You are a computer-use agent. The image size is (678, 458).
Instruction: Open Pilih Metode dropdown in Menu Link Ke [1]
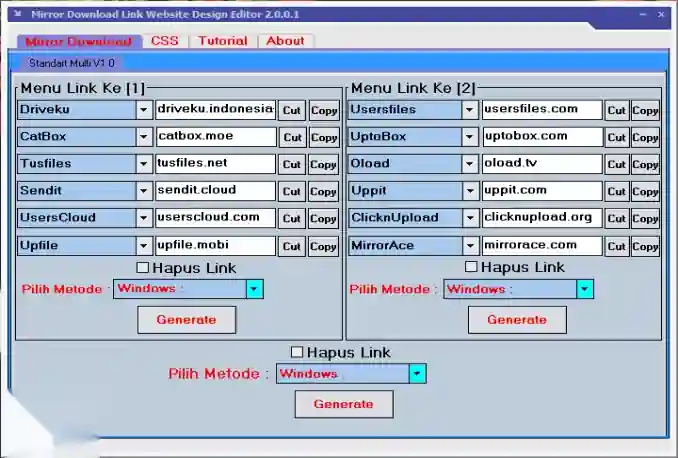point(254,289)
